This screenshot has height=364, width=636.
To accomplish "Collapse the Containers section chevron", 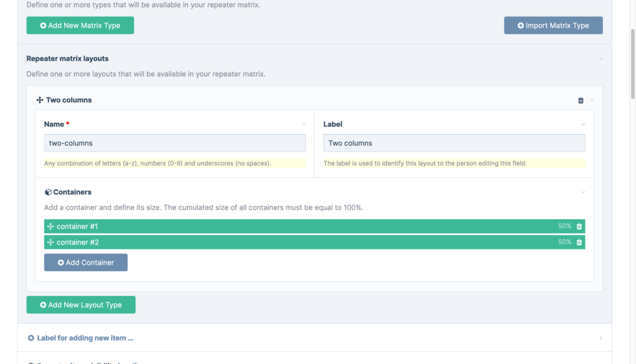I will click(583, 192).
